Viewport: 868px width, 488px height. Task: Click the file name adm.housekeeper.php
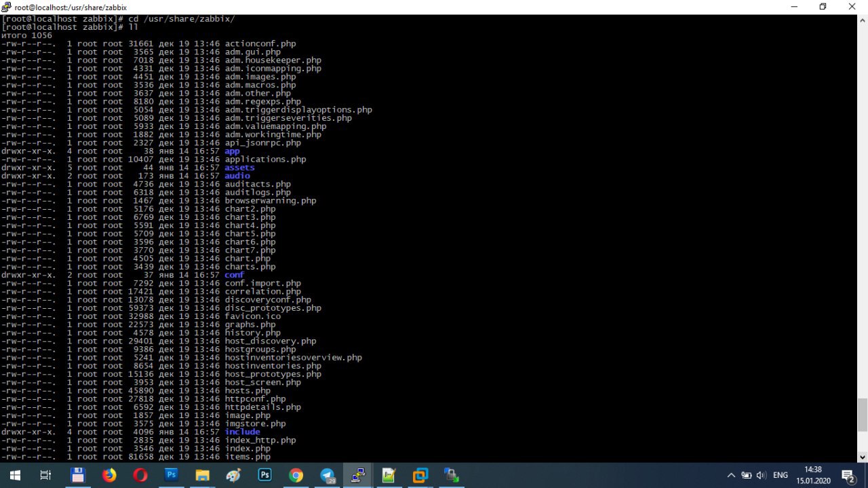(x=273, y=60)
